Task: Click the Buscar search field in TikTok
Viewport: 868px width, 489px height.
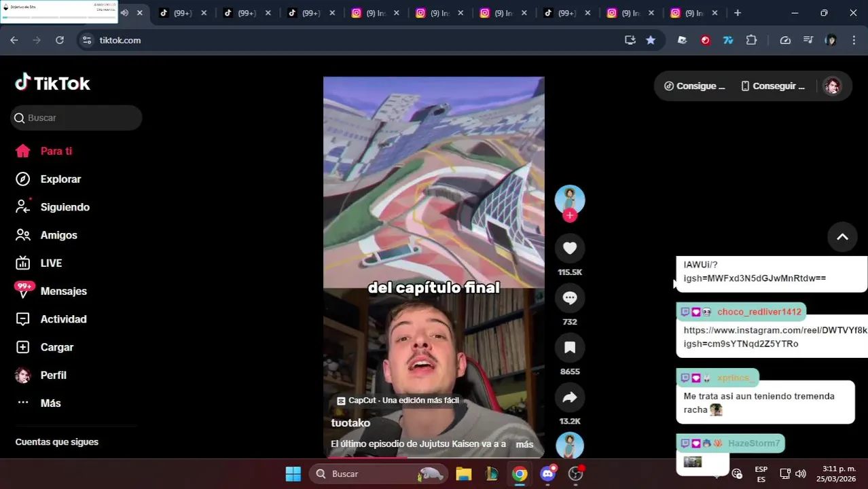Action: (76, 117)
